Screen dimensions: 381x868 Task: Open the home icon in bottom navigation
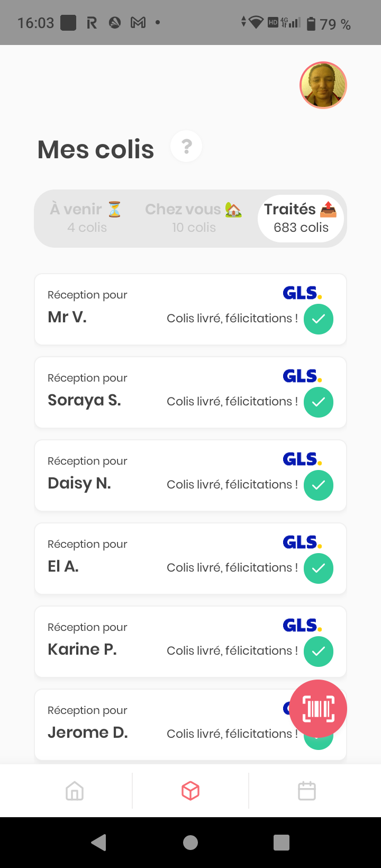(75, 791)
